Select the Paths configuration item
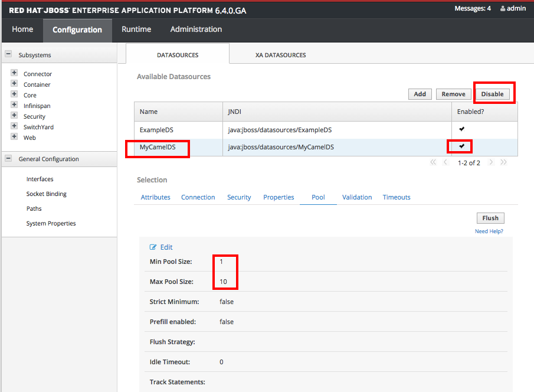 tap(34, 208)
